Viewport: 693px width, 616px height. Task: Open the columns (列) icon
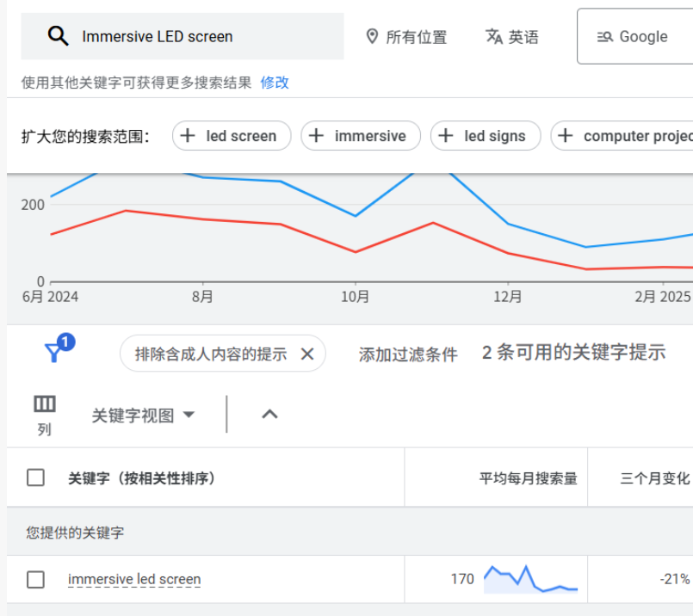click(x=45, y=404)
